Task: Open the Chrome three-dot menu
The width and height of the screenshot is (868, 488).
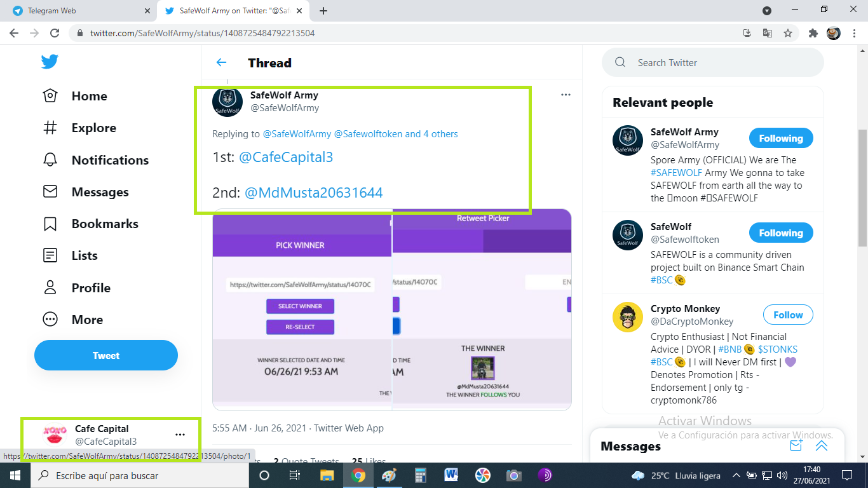Action: coord(853,33)
